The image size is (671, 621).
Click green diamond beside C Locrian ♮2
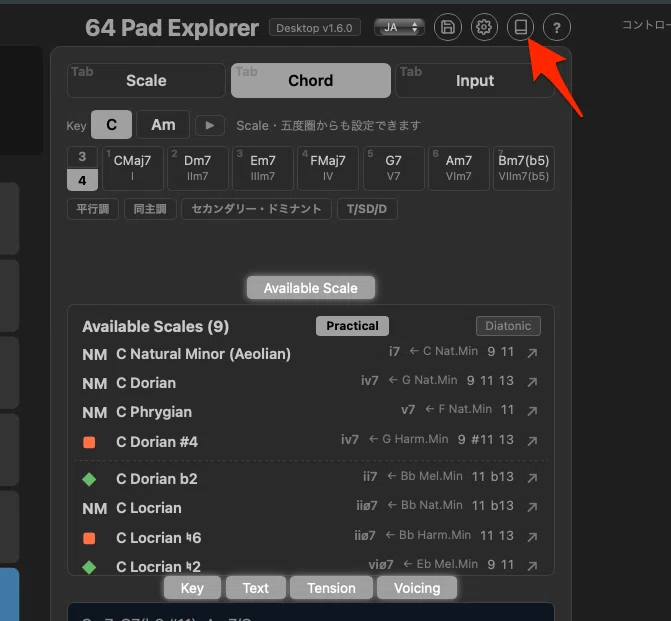point(89,567)
